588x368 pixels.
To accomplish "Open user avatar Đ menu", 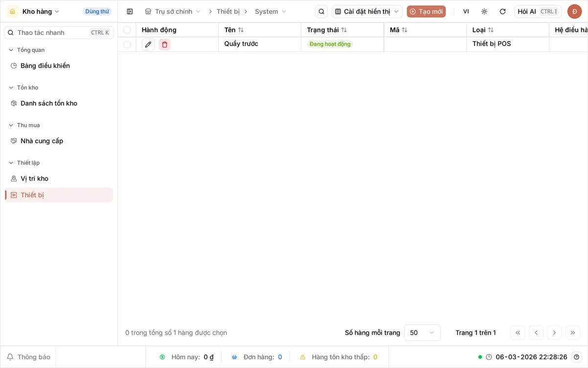I will tap(574, 11).
